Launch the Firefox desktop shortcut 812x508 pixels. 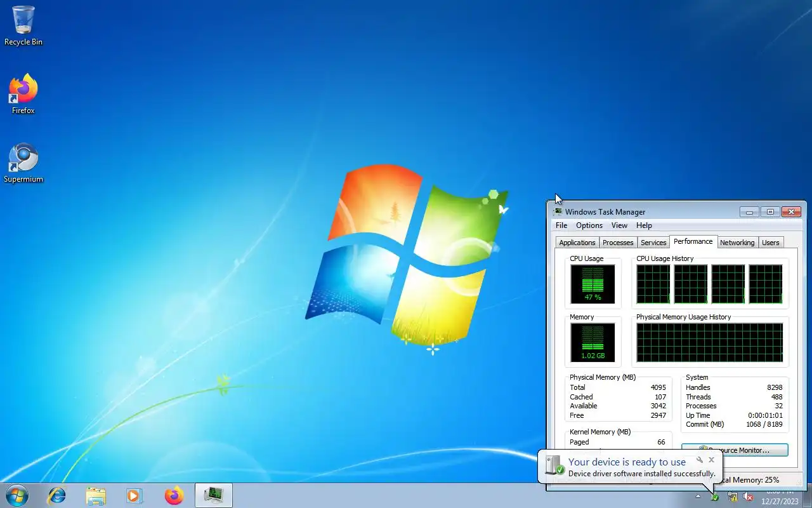(x=23, y=95)
